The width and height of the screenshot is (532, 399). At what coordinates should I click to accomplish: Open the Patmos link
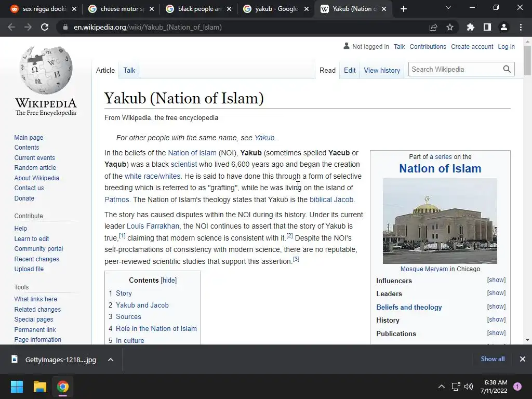[117, 199]
